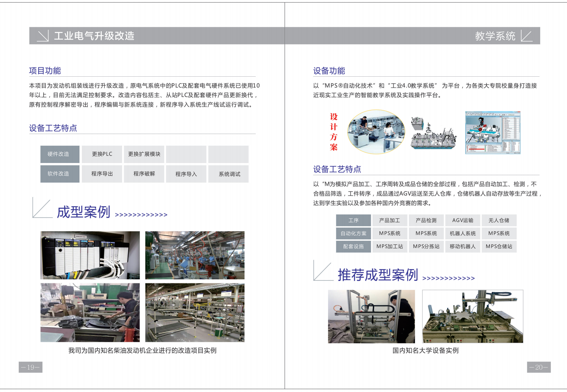Click the MPS系统 cell below 产品加工
Screen dimensions: 567x392
[390, 233]
